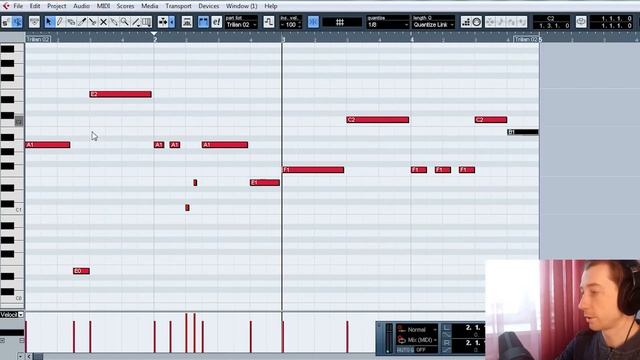Open the part list Trilian 02 dropdown
Screen dimensions: 640x360
coord(241,25)
